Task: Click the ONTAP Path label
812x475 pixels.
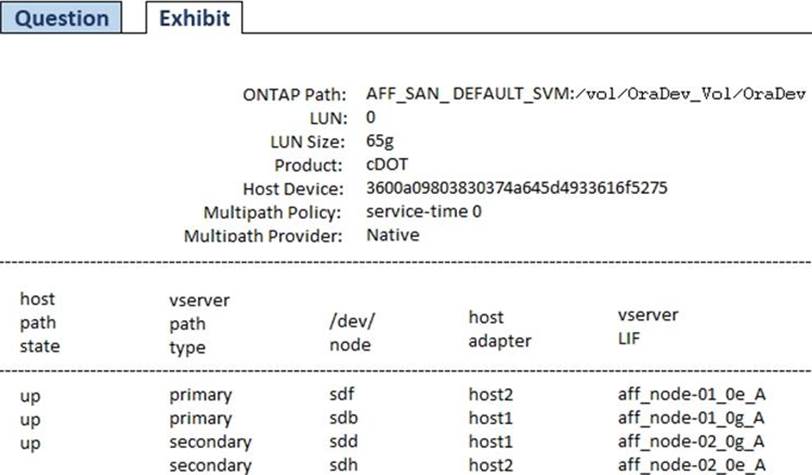Action: (x=293, y=95)
